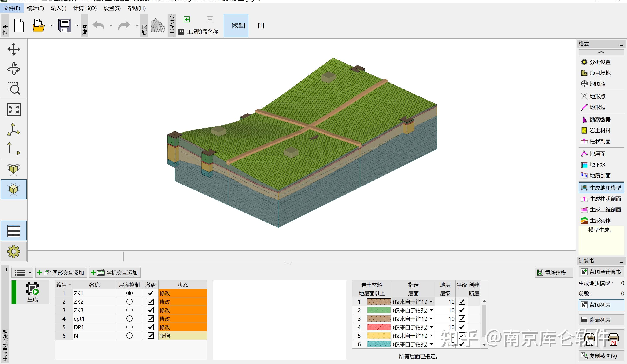Image resolution: width=627 pixels, height=364 pixels.
Task: Open the 计算书(O) menu
Action: [85, 8]
